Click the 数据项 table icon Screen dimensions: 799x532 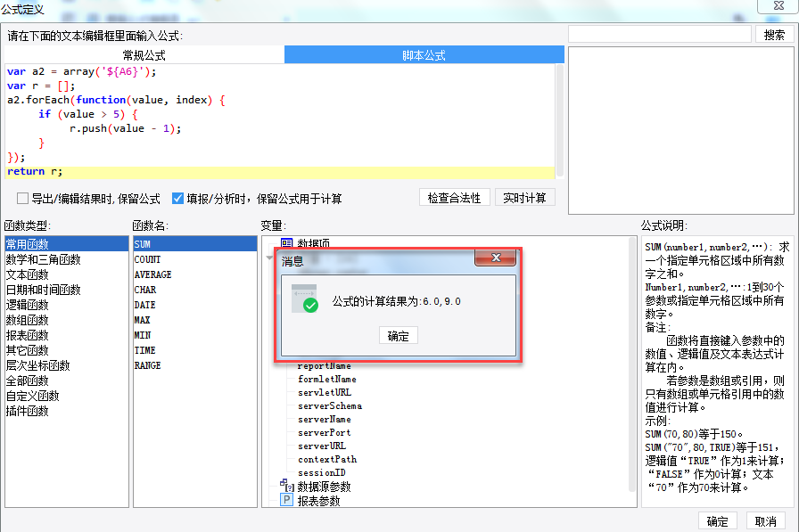click(x=287, y=243)
